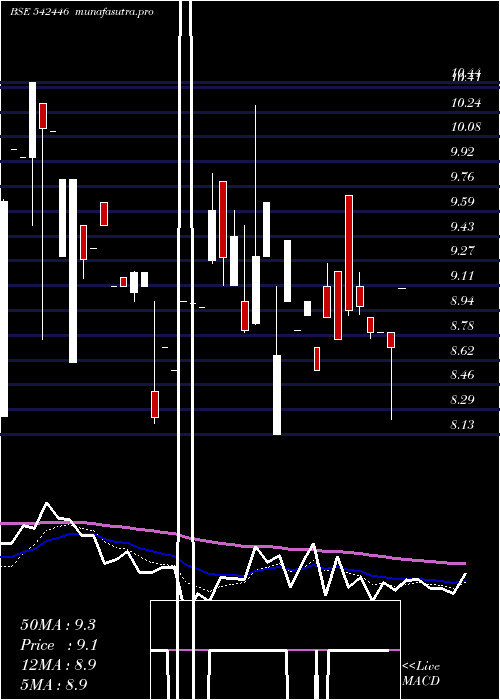
Task: Click the '<<Live MACD' label
Action: coord(421,674)
